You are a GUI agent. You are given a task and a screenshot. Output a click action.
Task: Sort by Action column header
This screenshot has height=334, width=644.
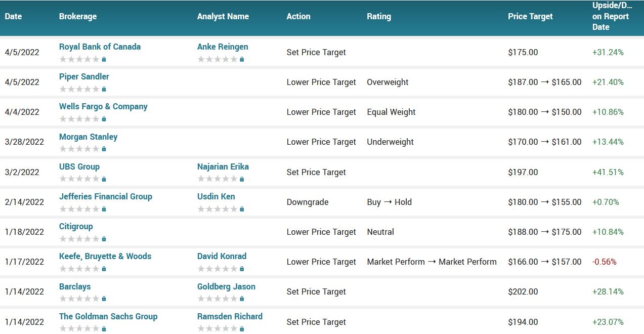[x=298, y=16]
